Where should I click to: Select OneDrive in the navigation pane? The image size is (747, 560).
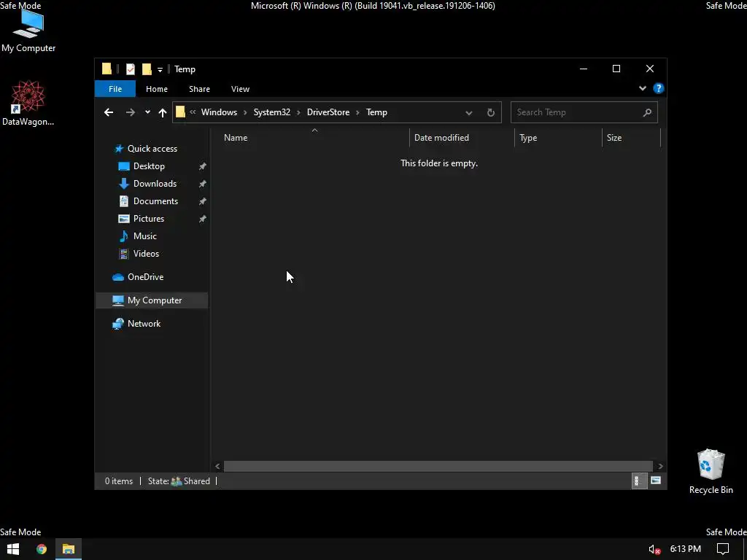[145, 277]
